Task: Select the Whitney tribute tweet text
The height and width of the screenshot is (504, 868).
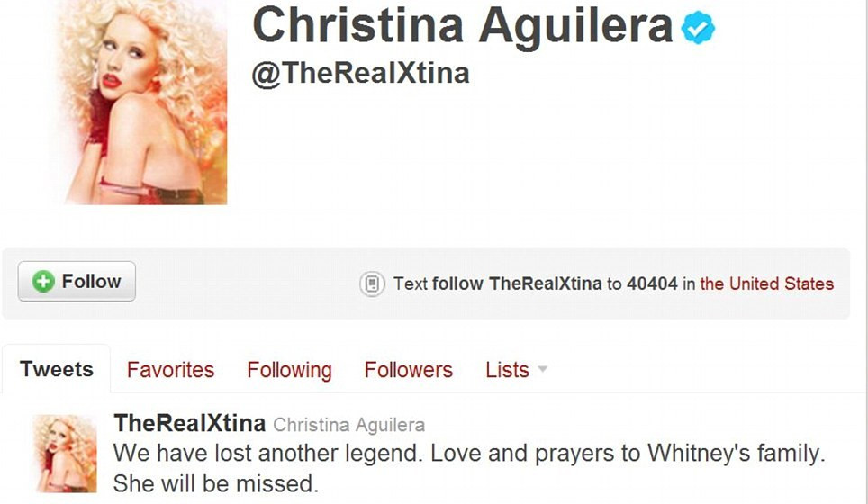Action: [469, 468]
